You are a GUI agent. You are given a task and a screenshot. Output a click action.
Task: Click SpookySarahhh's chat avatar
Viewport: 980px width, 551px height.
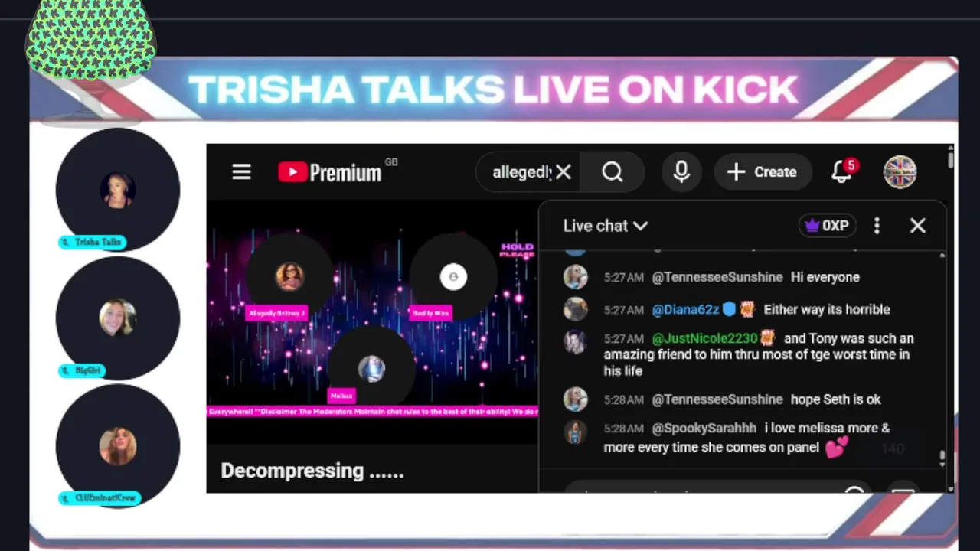575,432
